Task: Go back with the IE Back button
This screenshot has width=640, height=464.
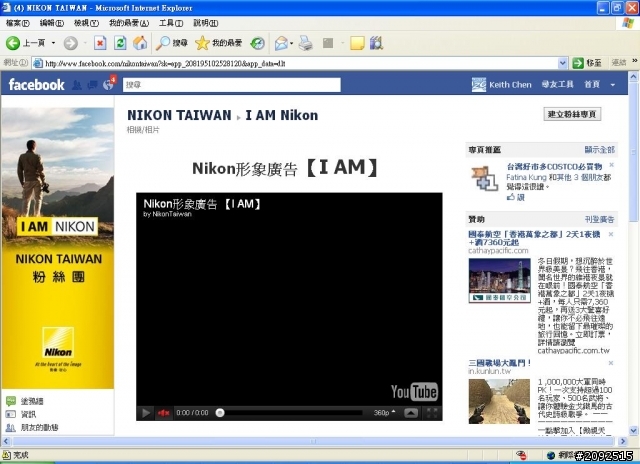Action: (x=25, y=43)
